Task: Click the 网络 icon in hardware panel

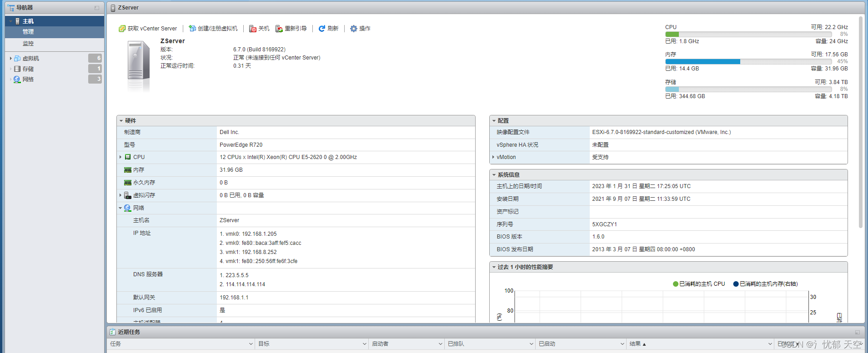Action: (x=128, y=208)
